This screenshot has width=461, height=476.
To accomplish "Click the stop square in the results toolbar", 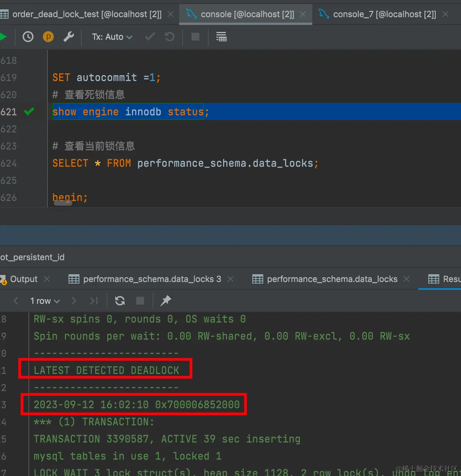I will (x=140, y=301).
